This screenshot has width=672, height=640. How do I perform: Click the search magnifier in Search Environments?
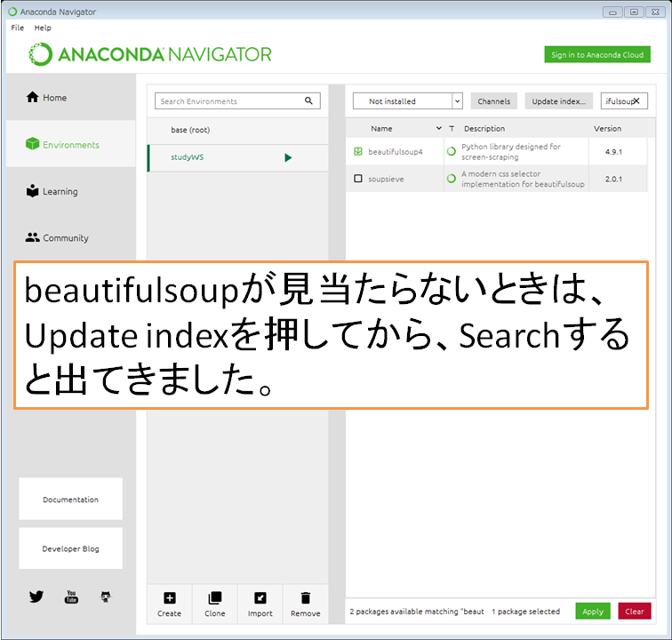click(308, 100)
